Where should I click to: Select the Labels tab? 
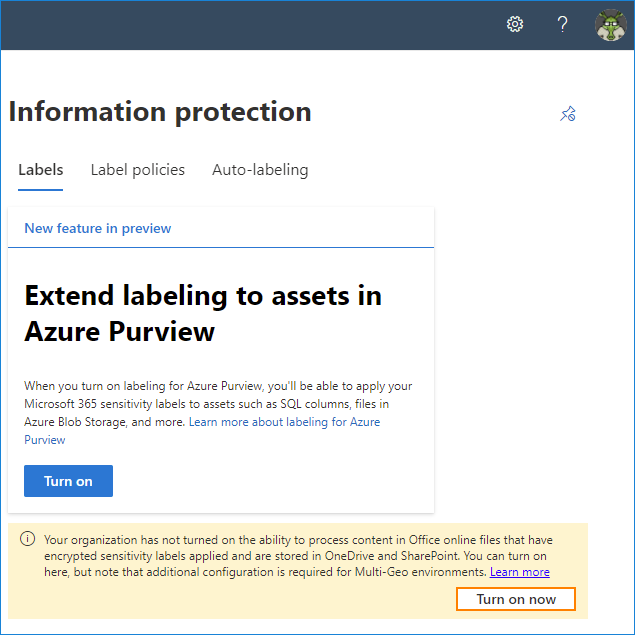pyautogui.click(x=40, y=170)
